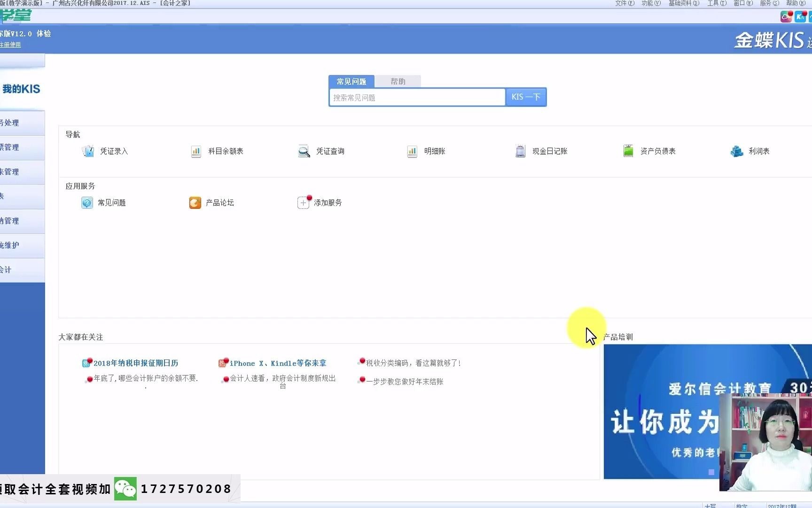Open the 基础资料(D) menu

(x=684, y=3)
